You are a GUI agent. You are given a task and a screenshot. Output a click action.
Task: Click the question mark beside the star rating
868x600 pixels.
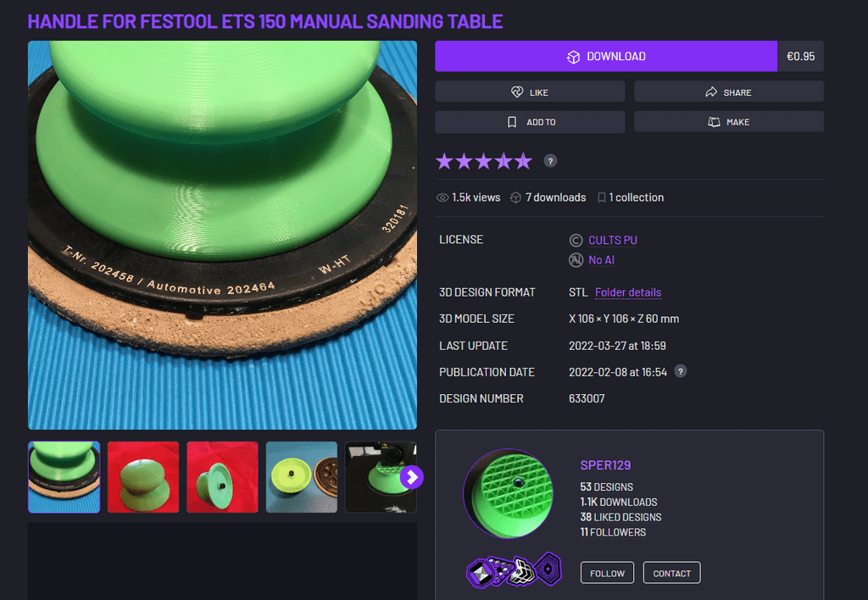[x=550, y=161]
